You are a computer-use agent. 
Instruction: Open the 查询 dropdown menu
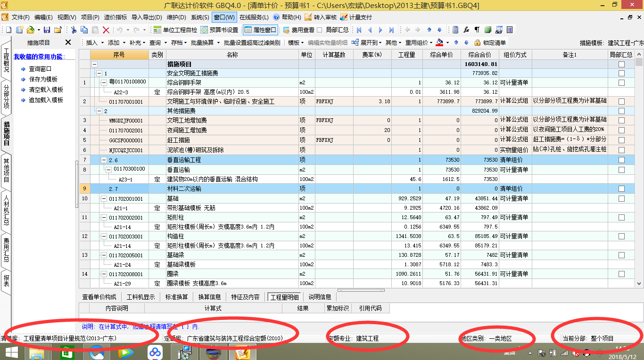(157, 42)
